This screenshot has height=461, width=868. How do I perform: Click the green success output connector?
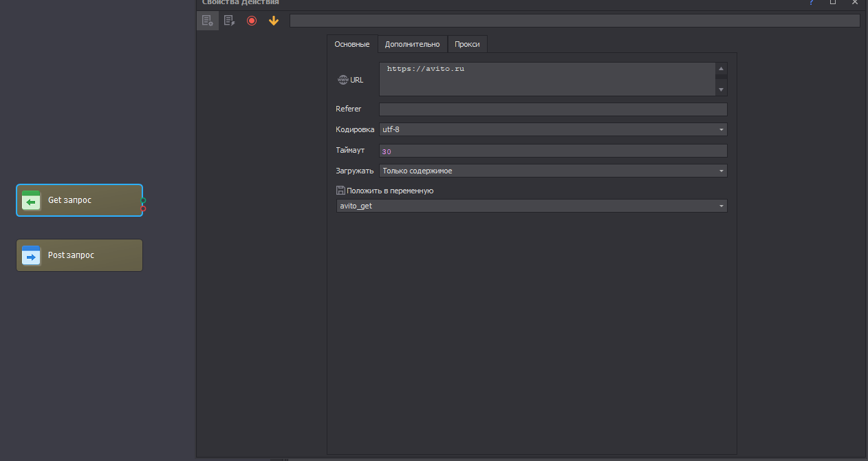point(143,200)
